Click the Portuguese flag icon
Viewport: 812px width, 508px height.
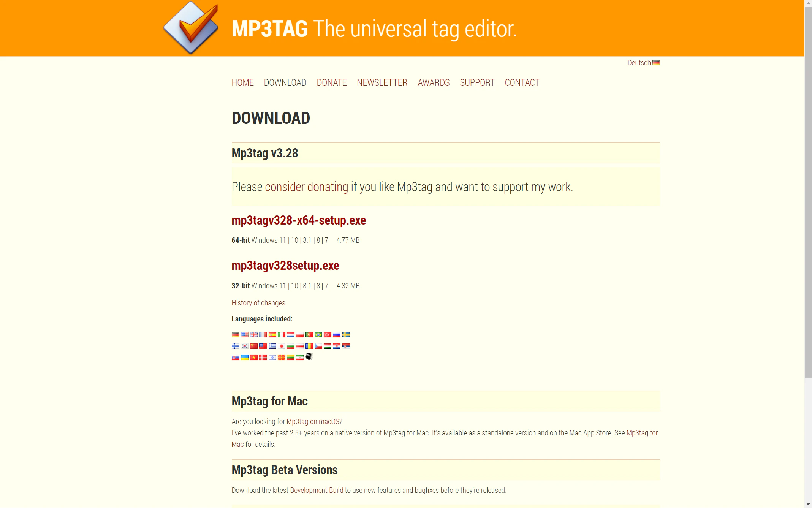pos(309,335)
